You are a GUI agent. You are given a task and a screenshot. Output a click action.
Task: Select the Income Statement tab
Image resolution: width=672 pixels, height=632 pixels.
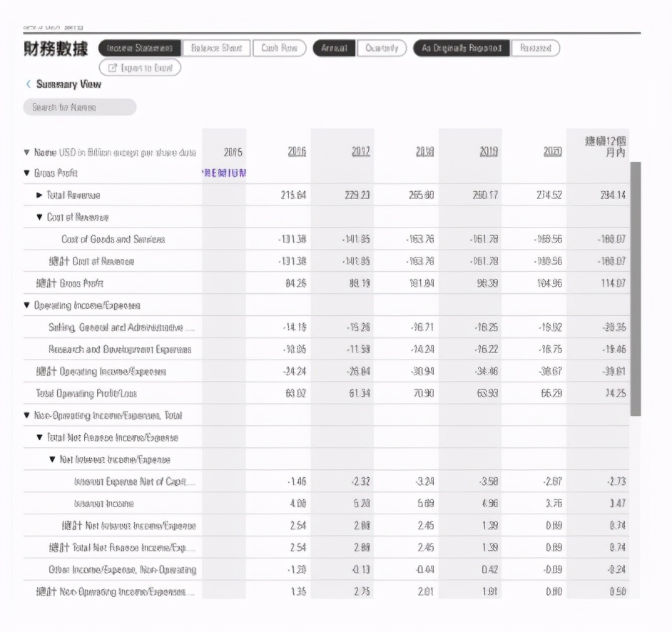tap(138, 49)
